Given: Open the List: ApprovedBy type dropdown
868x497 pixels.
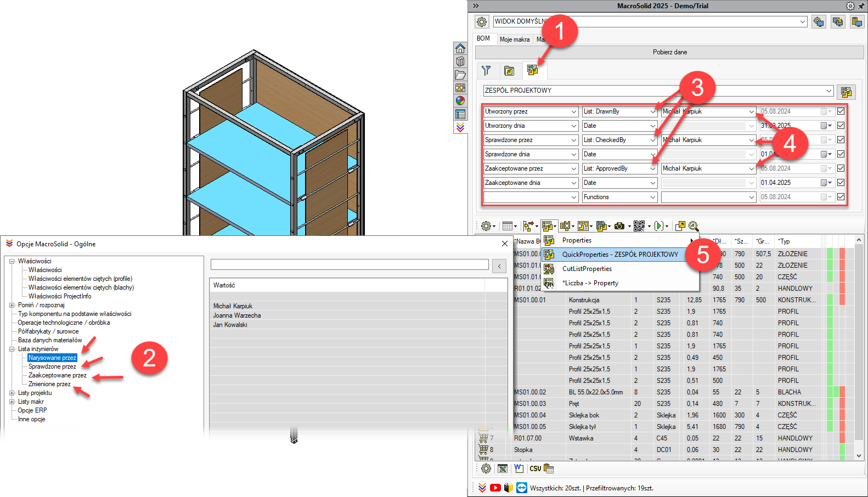Looking at the screenshot, I should click(x=653, y=168).
